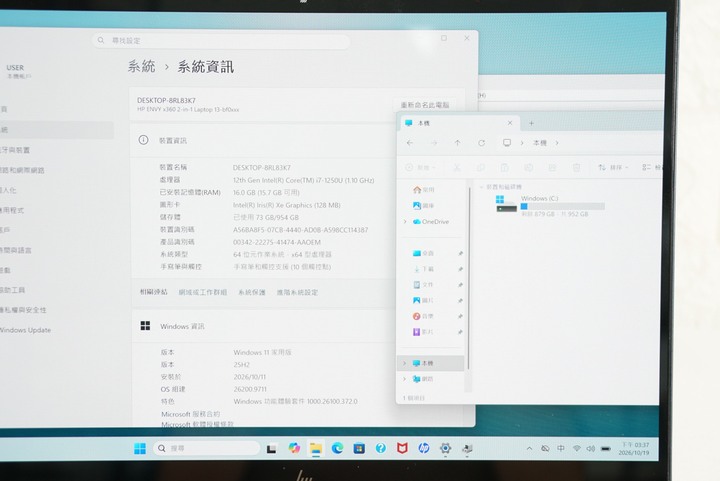720x481 pixels.
Task: Click the navigation pane scrollbar in Explorer
Action: click(468, 278)
